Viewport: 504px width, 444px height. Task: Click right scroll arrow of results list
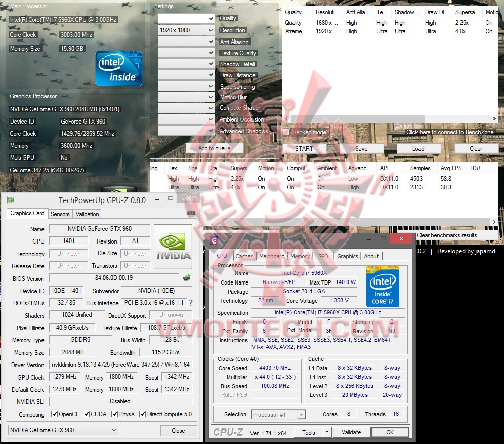click(x=494, y=222)
